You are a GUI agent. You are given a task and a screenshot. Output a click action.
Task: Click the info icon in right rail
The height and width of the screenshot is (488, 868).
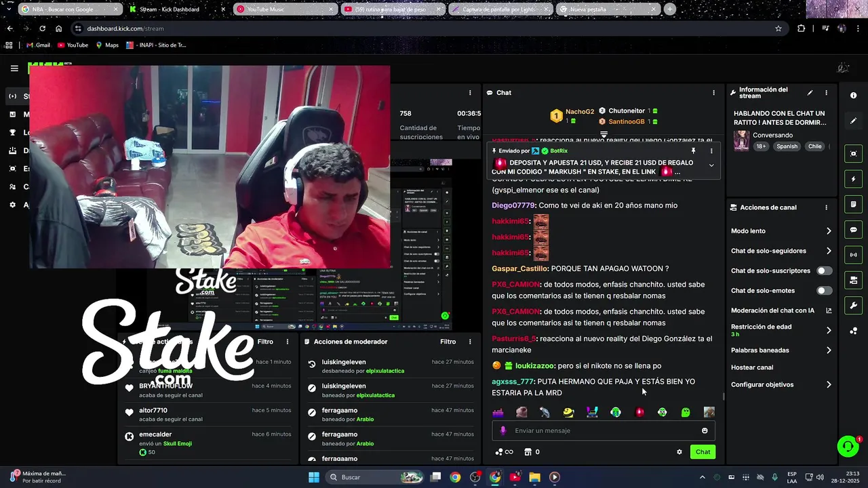pos(853,96)
